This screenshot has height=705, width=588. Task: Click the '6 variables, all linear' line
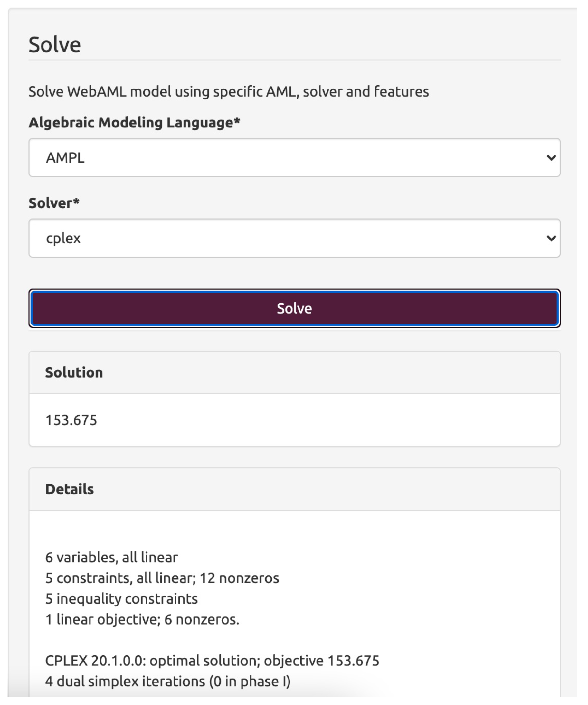(x=111, y=558)
